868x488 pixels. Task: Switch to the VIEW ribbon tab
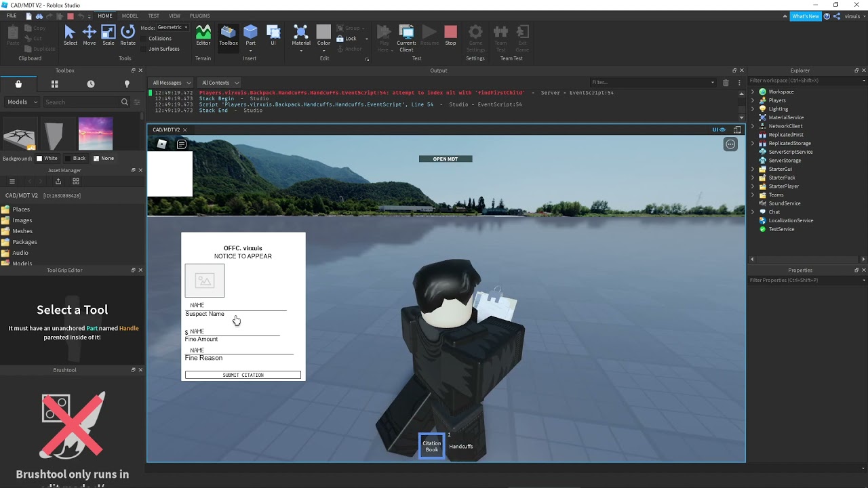pyautogui.click(x=174, y=16)
